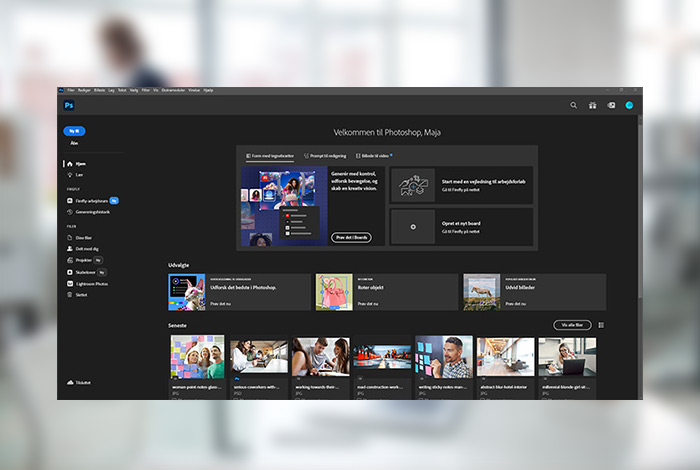Click the Projekter icon in sidebar
The height and width of the screenshot is (470, 700).
[70, 260]
